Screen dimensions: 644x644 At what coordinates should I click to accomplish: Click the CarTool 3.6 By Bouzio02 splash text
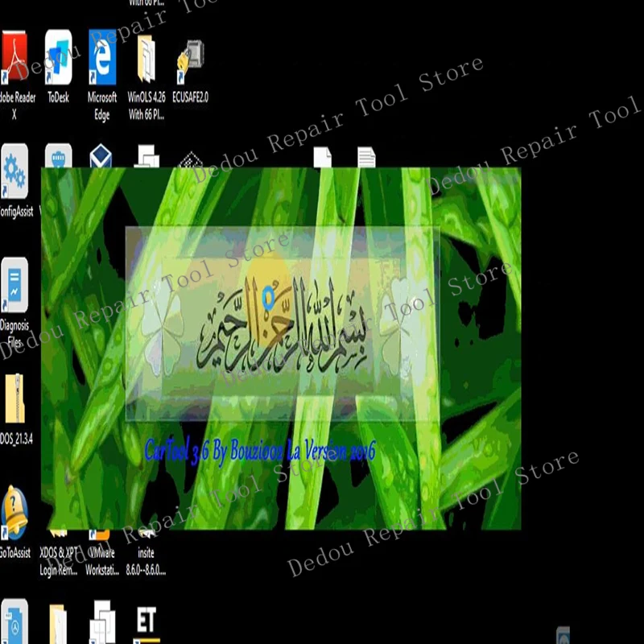pyautogui.click(x=260, y=452)
